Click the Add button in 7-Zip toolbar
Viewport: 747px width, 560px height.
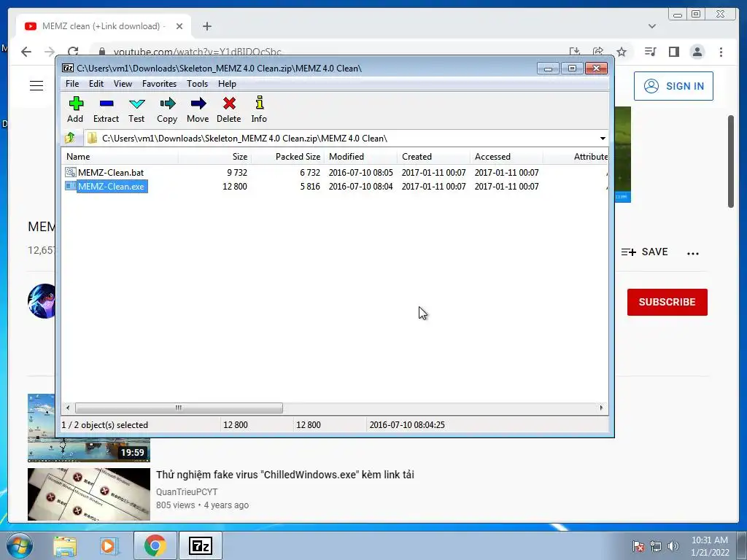(75, 109)
